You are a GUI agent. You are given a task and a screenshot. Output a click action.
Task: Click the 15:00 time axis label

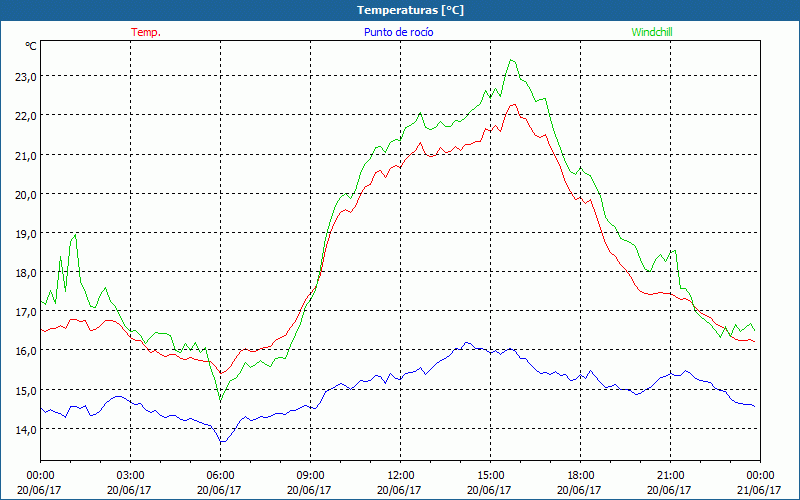click(490, 476)
